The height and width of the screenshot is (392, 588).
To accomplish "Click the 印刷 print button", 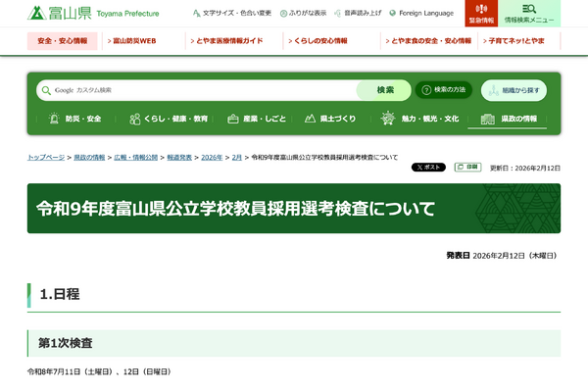I will [468, 167].
